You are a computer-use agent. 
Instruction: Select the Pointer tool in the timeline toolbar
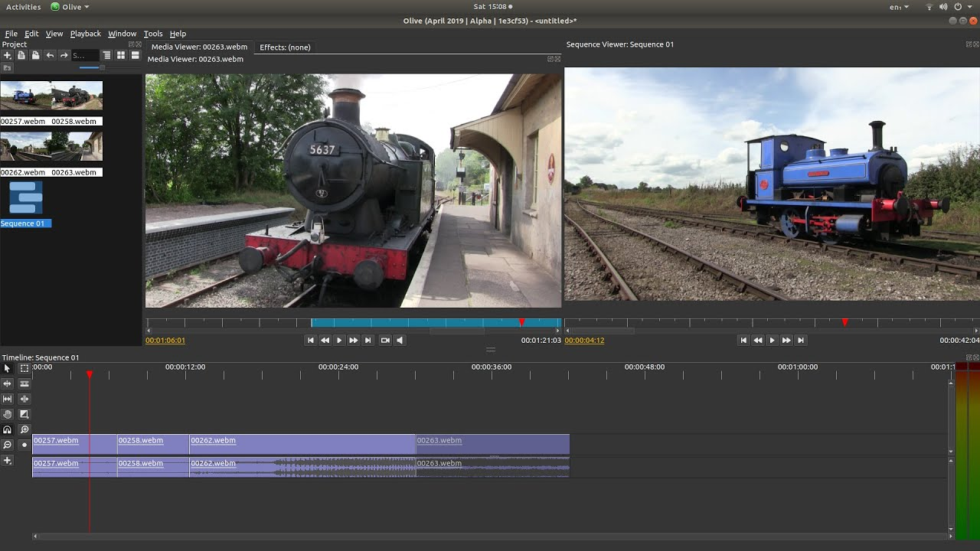coord(7,369)
